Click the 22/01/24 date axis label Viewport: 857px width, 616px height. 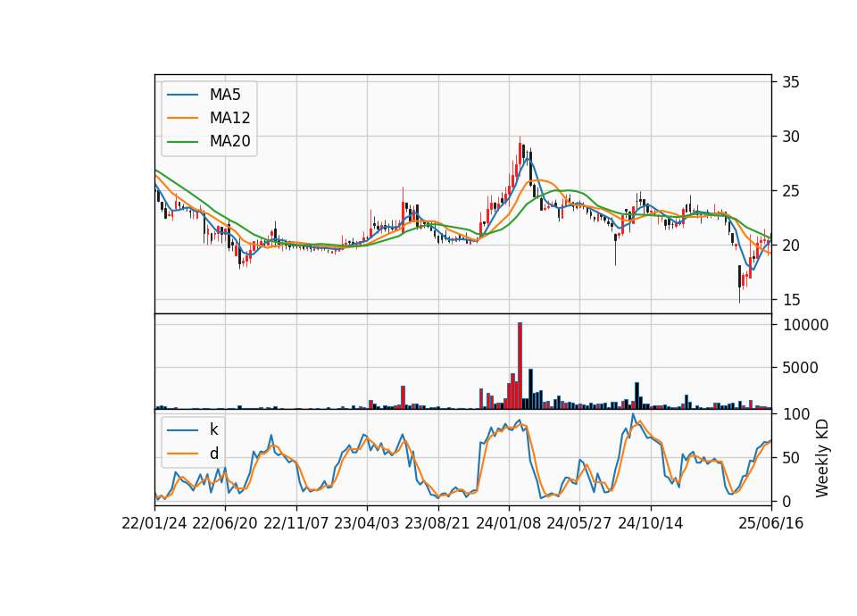tap(154, 524)
